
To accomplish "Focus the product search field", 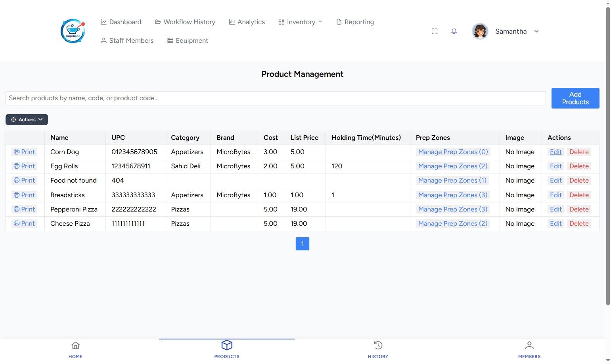I will tap(276, 98).
